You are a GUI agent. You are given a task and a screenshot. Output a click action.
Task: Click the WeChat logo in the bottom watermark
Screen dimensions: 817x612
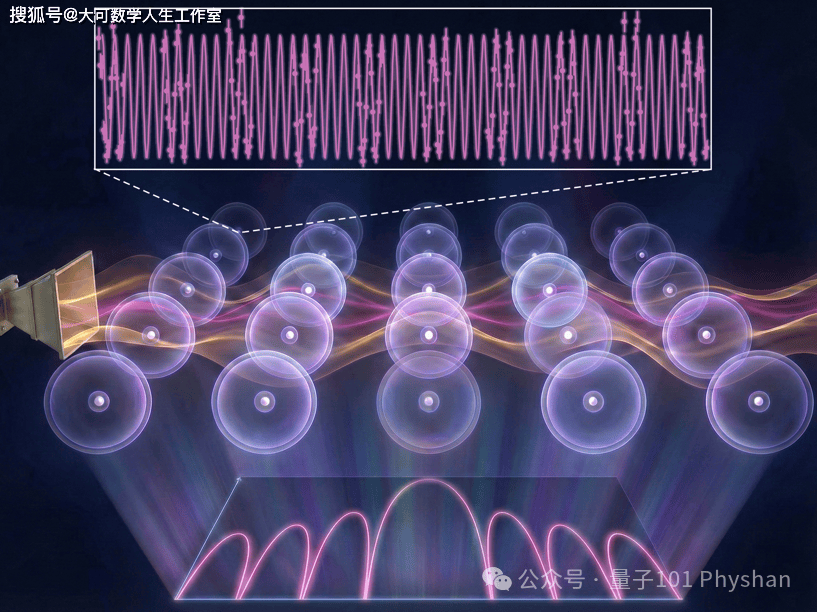pos(497,578)
